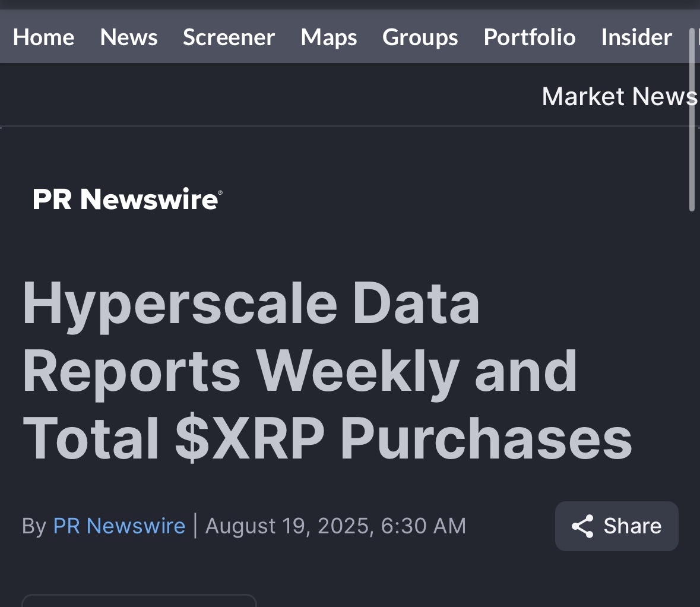This screenshot has height=607, width=700.
Task: Open the Home menu item
Action: pos(43,37)
